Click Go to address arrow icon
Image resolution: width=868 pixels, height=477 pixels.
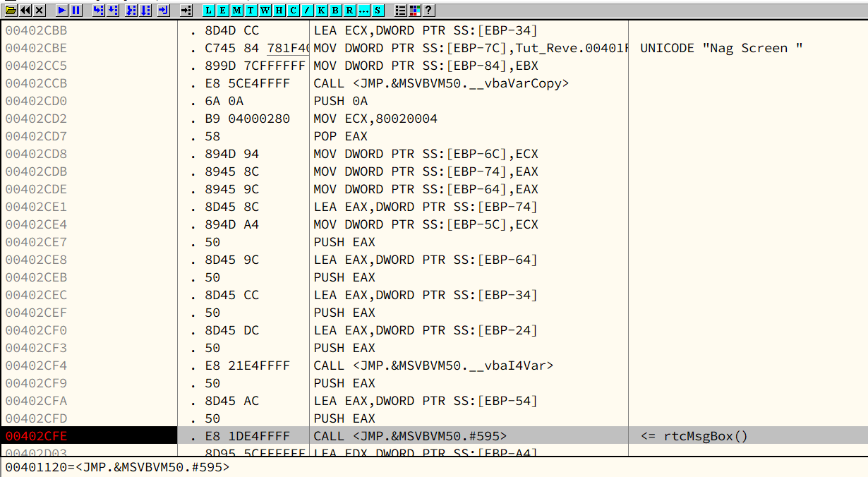[x=186, y=11]
